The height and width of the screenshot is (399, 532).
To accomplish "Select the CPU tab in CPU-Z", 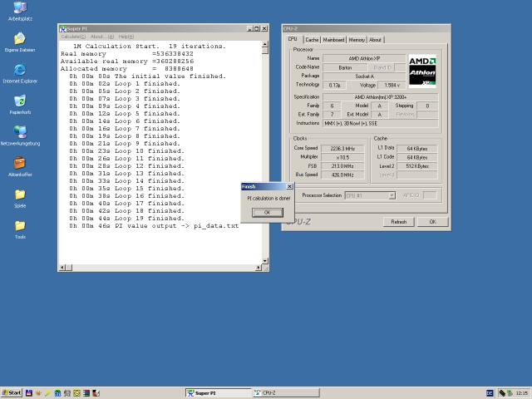I will (293, 39).
